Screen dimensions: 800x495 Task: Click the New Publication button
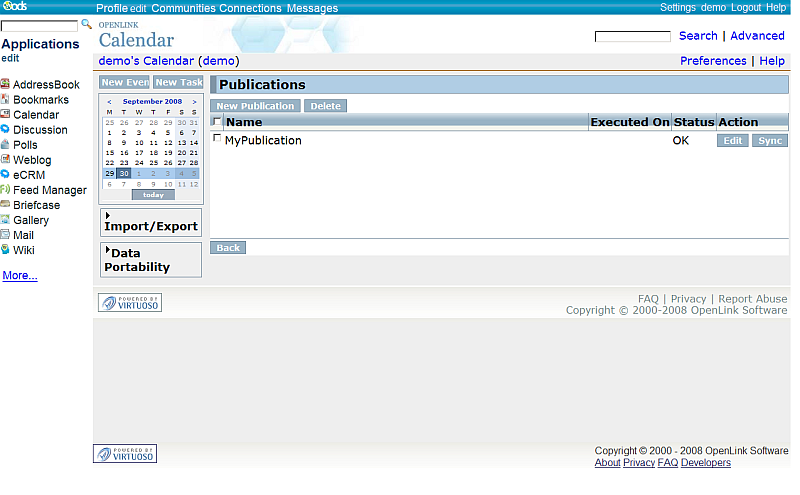255,106
